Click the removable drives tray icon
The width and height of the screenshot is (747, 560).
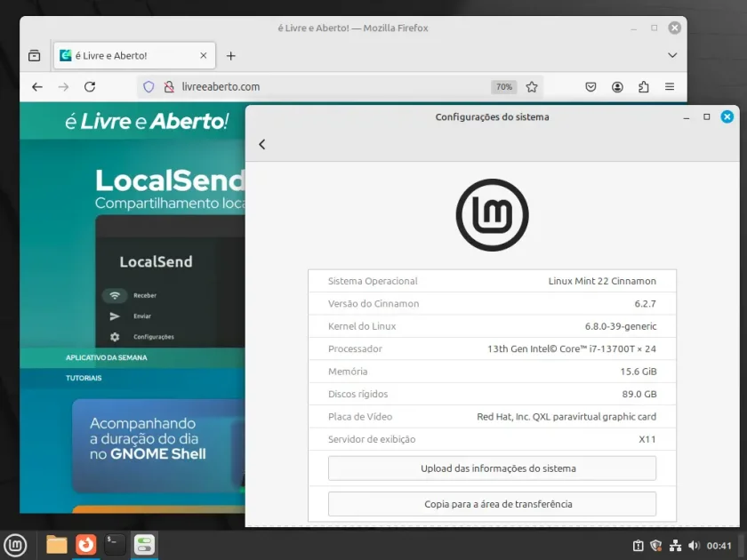pyautogui.click(x=638, y=546)
